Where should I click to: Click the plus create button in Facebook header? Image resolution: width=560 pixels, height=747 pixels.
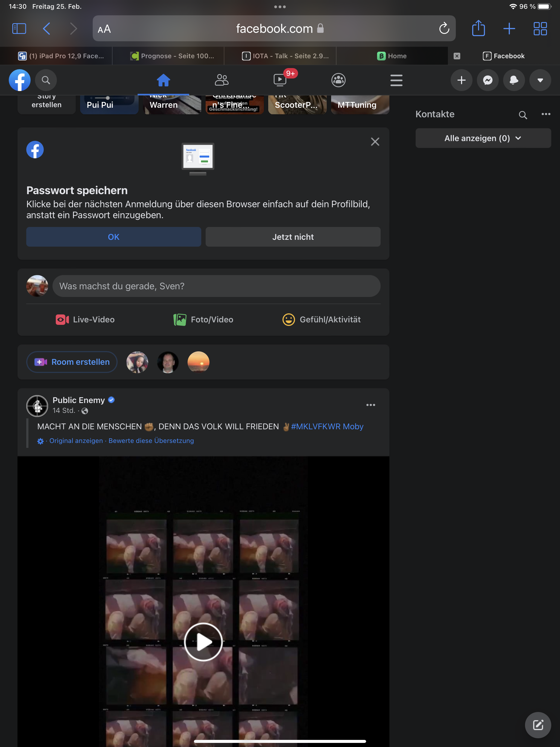[461, 80]
